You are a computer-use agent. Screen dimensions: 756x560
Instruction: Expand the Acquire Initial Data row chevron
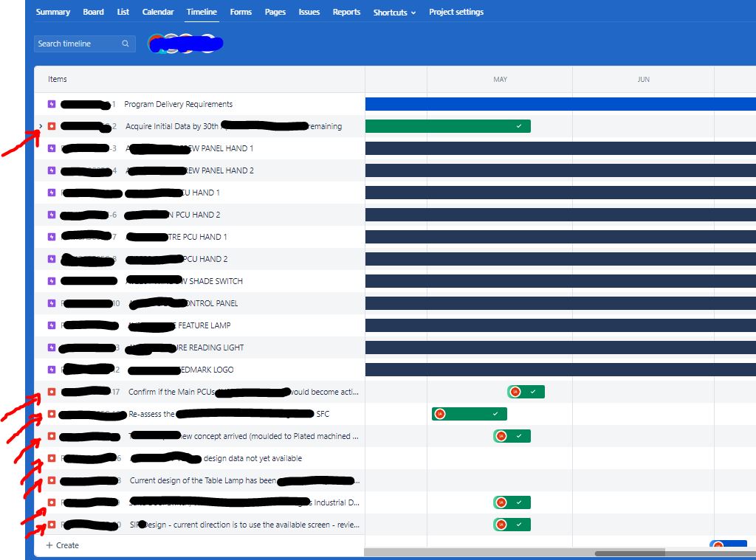[x=39, y=126]
